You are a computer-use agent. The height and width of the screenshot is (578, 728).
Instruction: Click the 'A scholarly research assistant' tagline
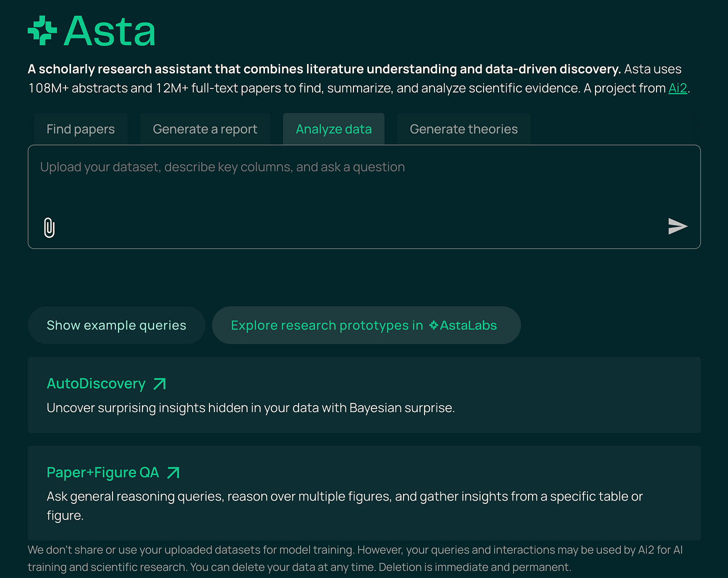pyautogui.click(x=324, y=69)
